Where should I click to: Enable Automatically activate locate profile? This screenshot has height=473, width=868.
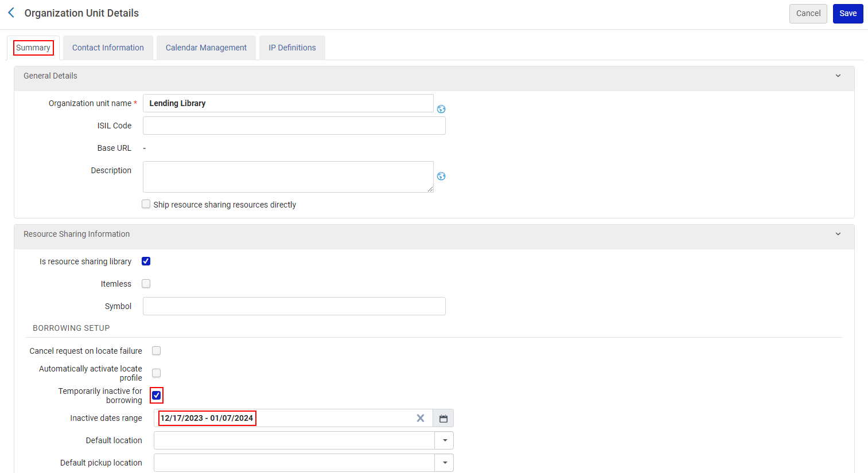coord(156,373)
